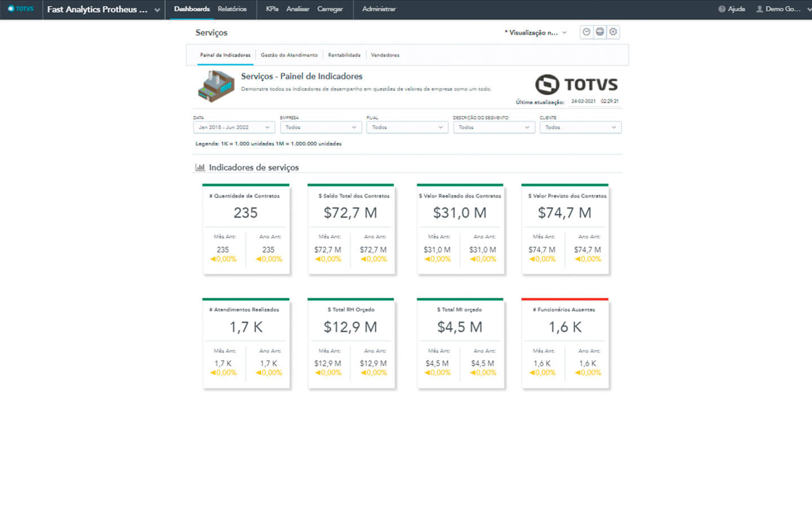This screenshot has width=812, height=508.
Task: Open the dashboard settings gear icon
Action: coord(613,32)
